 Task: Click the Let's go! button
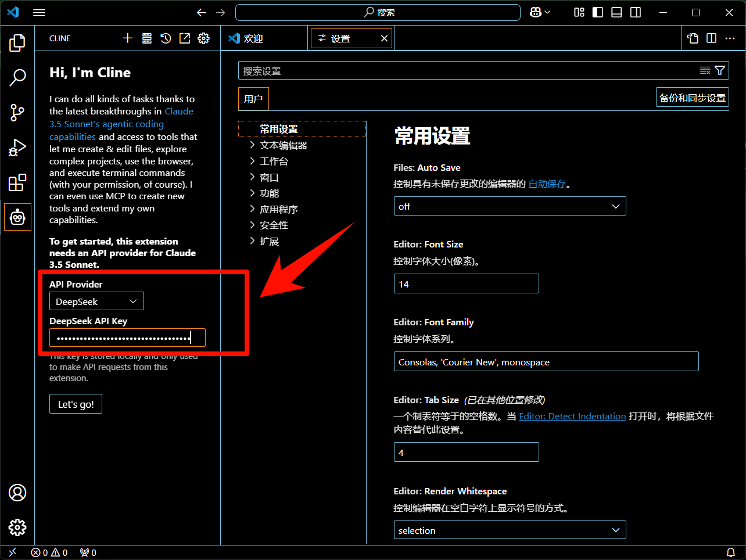tap(76, 404)
